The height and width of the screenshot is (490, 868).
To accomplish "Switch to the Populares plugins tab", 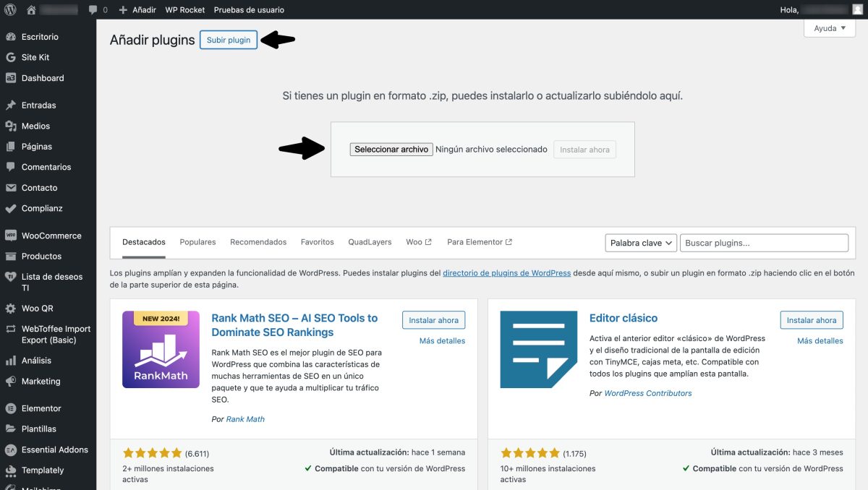I will [x=197, y=241].
